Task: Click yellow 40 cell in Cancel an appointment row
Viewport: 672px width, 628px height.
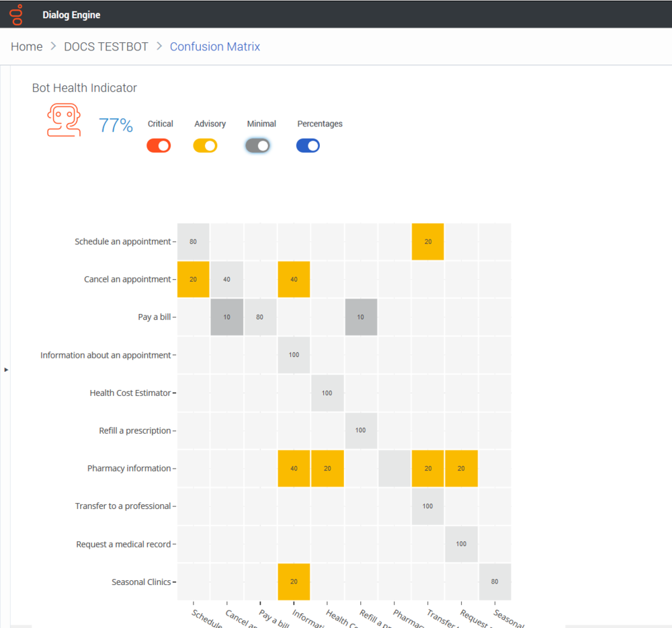Action: tap(294, 280)
